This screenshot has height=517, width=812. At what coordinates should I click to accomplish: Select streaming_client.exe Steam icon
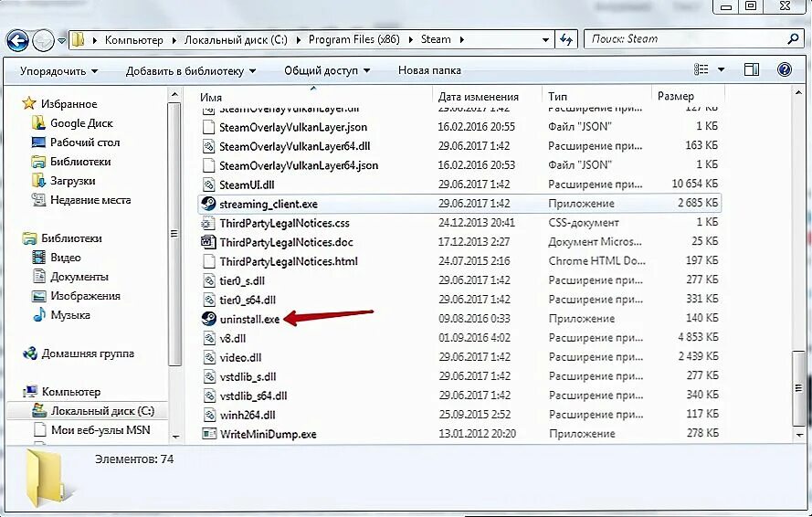pos(208,204)
